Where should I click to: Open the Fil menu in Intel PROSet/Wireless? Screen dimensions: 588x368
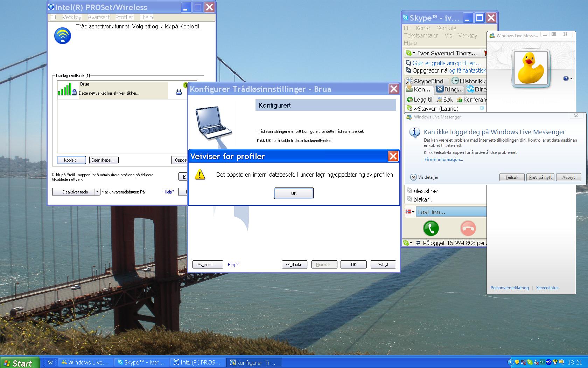point(53,17)
